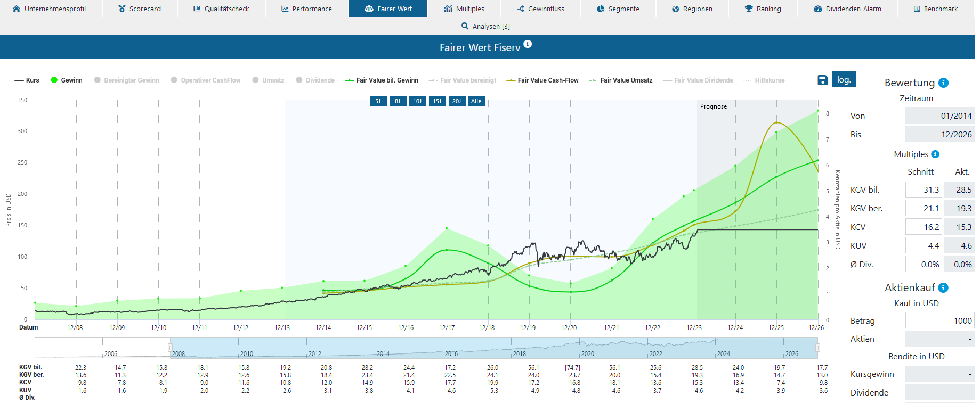
Task: Click the info icon after Fairer Wert Fiserv
Action: (x=528, y=44)
